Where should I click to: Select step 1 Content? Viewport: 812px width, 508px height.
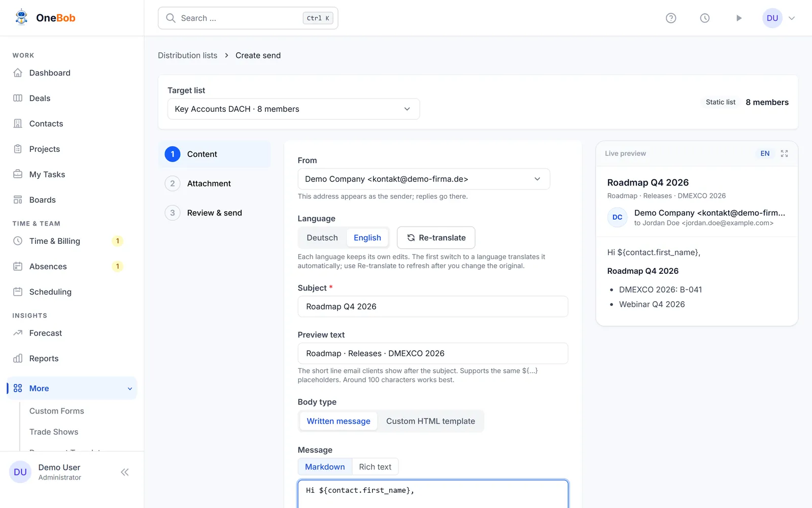click(x=215, y=154)
